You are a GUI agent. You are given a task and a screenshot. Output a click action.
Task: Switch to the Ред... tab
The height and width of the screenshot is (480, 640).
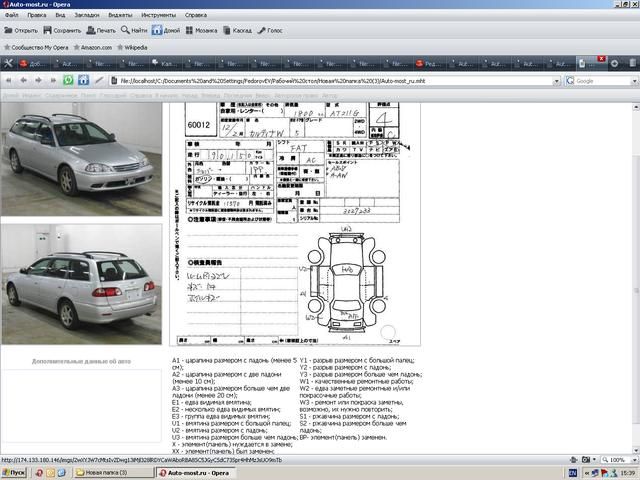[429, 64]
